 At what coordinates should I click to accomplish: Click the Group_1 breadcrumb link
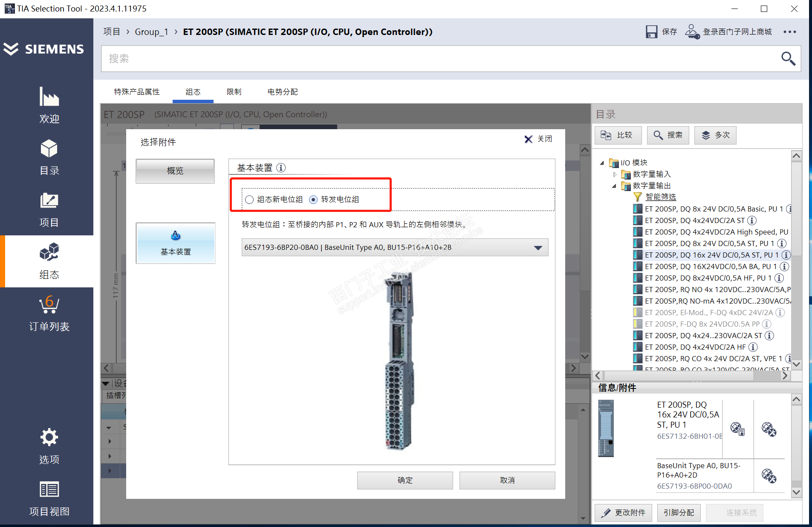[152, 32]
